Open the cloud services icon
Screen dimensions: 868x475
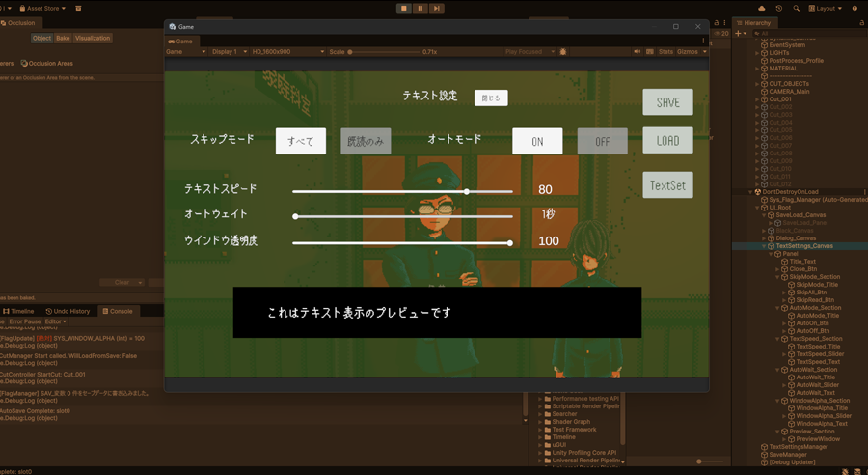[x=762, y=8]
